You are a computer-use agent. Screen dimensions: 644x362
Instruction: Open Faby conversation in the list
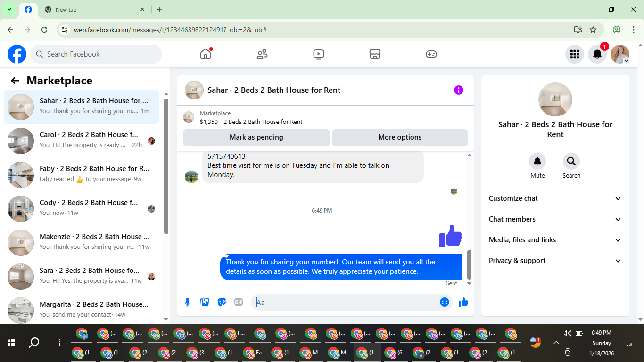pos(82,175)
